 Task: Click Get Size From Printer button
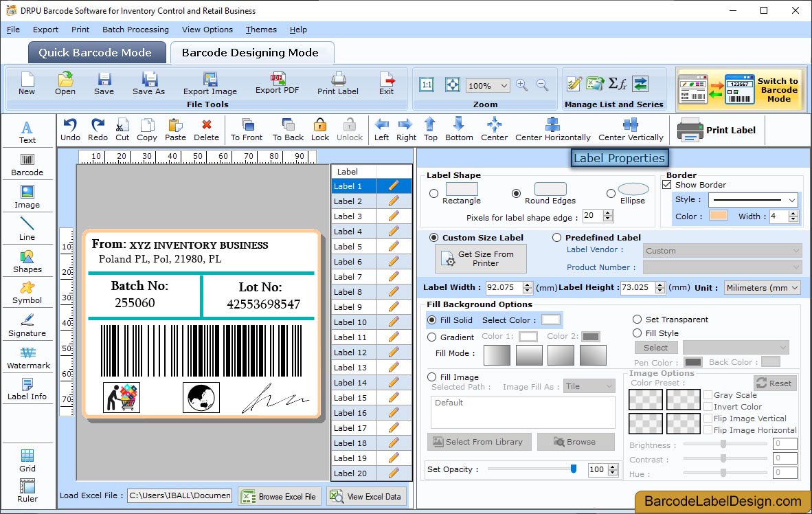481,258
